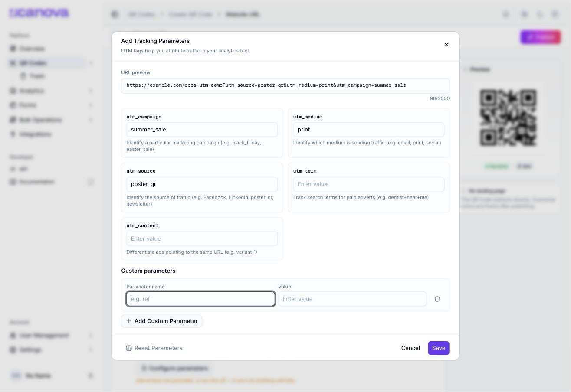571x392 pixels.
Task: Click the utm_term label
Action: coord(305,171)
